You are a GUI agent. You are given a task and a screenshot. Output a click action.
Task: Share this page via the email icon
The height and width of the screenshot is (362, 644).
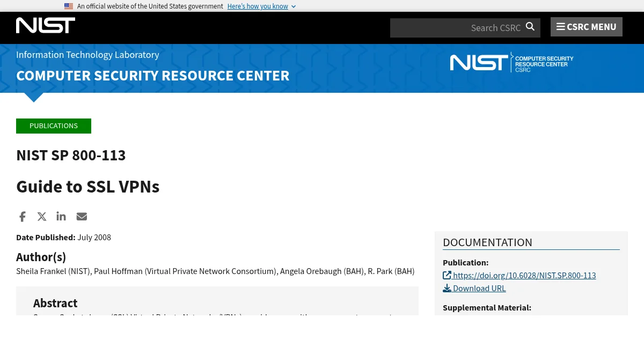click(x=82, y=217)
